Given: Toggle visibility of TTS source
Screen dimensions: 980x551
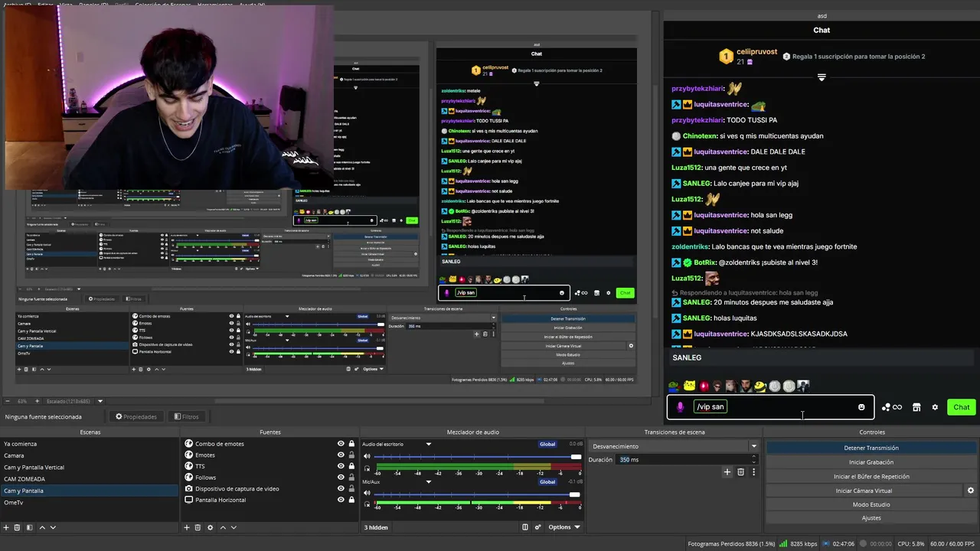Looking at the screenshot, I should point(341,466).
